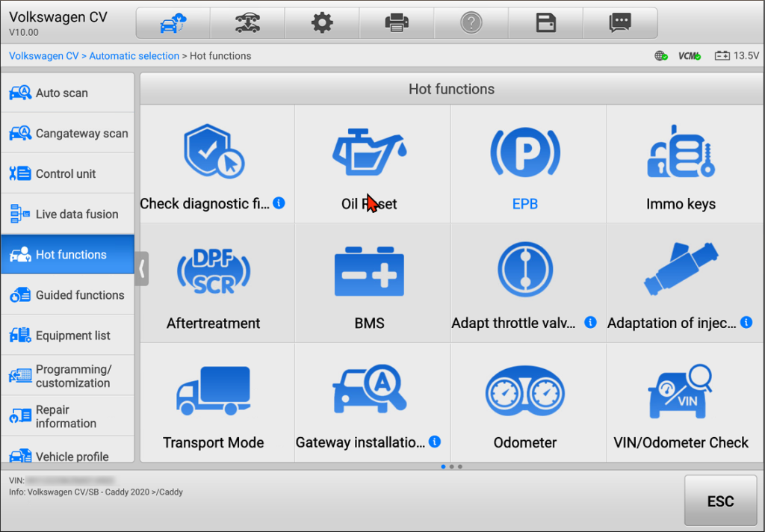This screenshot has width=765, height=532.
Task: Click Volkswagen CV breadcrumb link
Action: pyautogui.click(x=44, y=55)
